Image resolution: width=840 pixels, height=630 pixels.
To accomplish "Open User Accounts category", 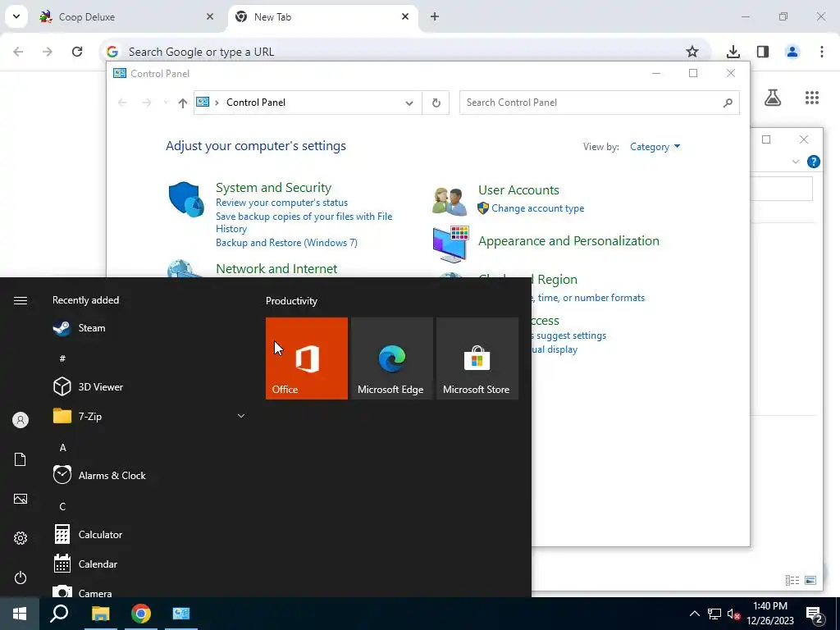I will (x=518, y=190).
